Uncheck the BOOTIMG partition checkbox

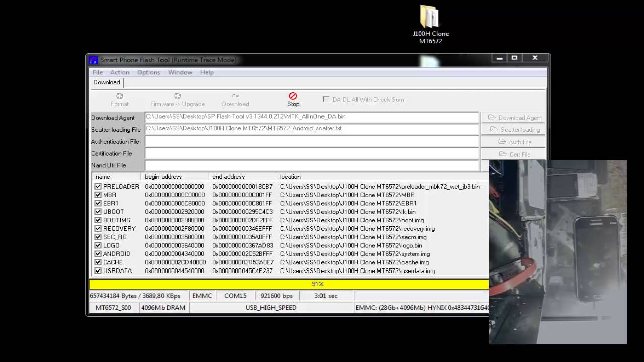point(98,220)
